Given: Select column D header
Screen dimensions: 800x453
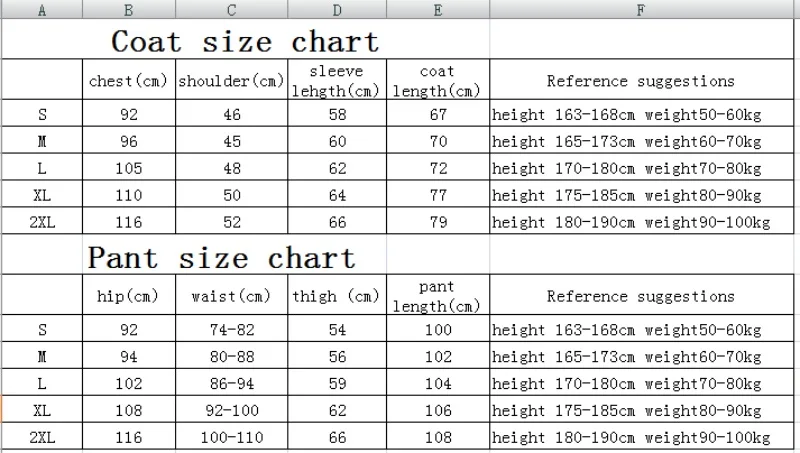Looking at the screenshot, I should click(337, 11).
